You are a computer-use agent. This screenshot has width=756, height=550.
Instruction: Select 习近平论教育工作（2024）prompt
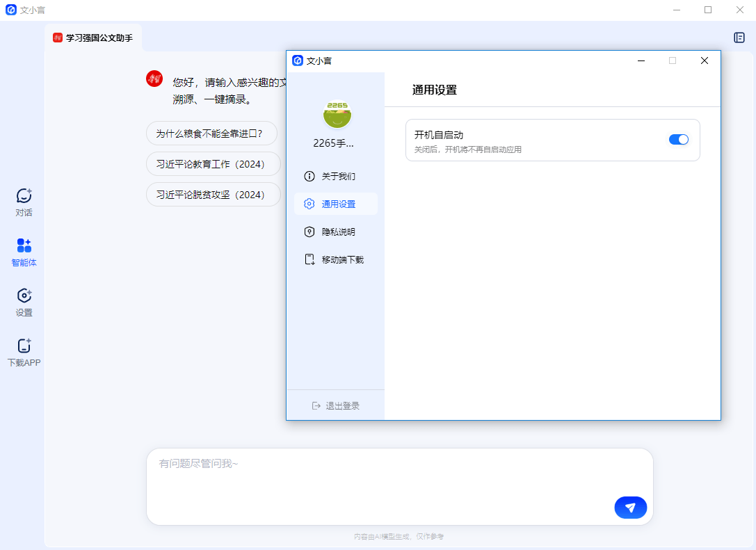[213, 163]
